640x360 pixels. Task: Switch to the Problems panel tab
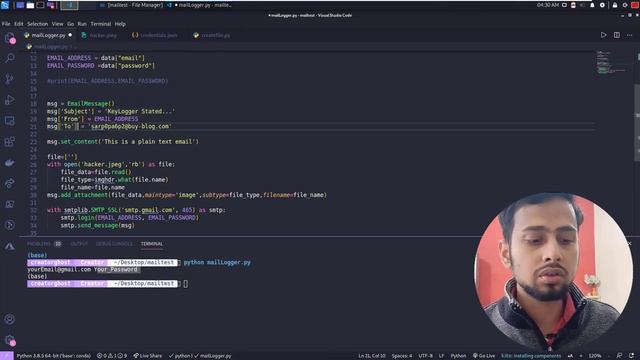click(x=44, y=244)
